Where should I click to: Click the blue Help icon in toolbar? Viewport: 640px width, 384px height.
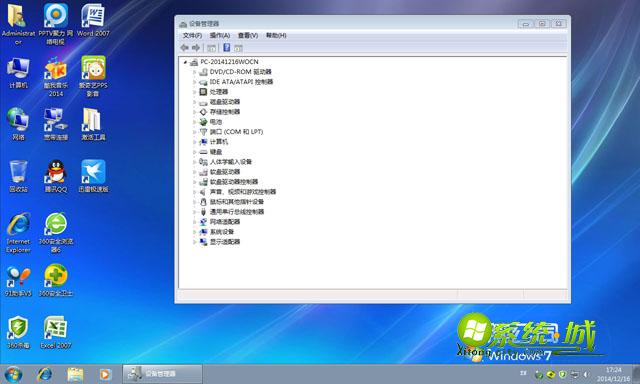click(227, 48)
